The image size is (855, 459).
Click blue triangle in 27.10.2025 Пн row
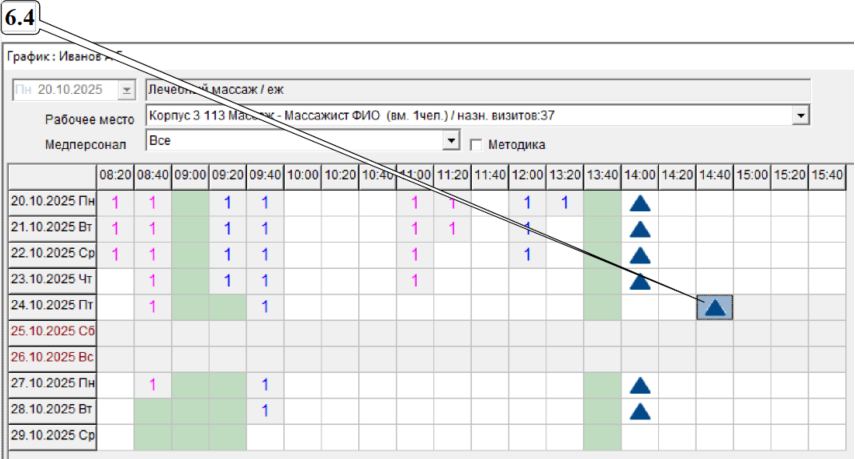[640, 384]
